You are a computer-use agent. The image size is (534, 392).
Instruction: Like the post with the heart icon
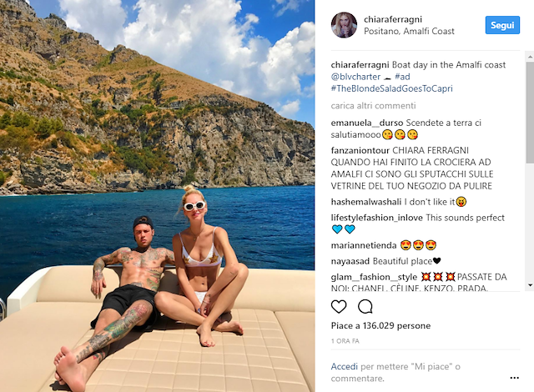click(339, 307)
